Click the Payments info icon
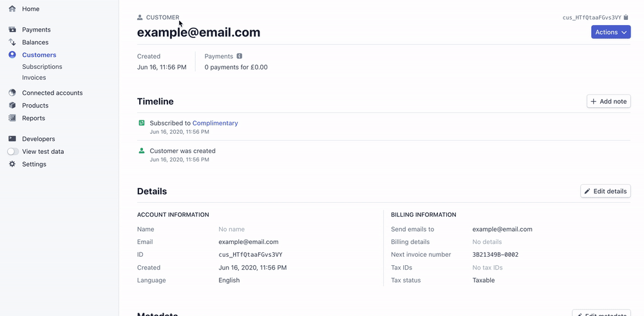The image size is (644, 316). pos(240,57)
